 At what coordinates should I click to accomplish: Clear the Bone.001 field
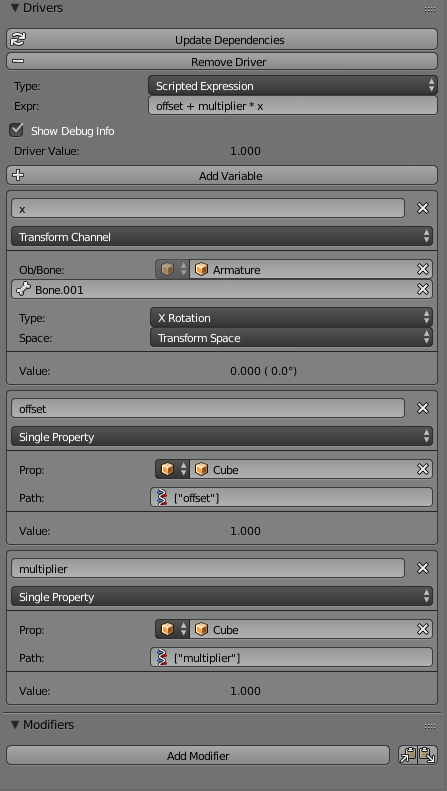coord(423,289)
